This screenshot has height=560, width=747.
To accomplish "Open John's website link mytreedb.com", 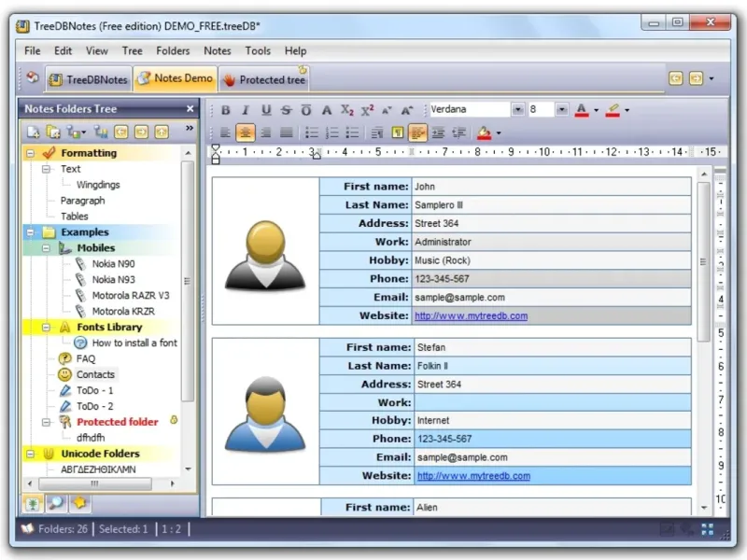I will 472,316.
